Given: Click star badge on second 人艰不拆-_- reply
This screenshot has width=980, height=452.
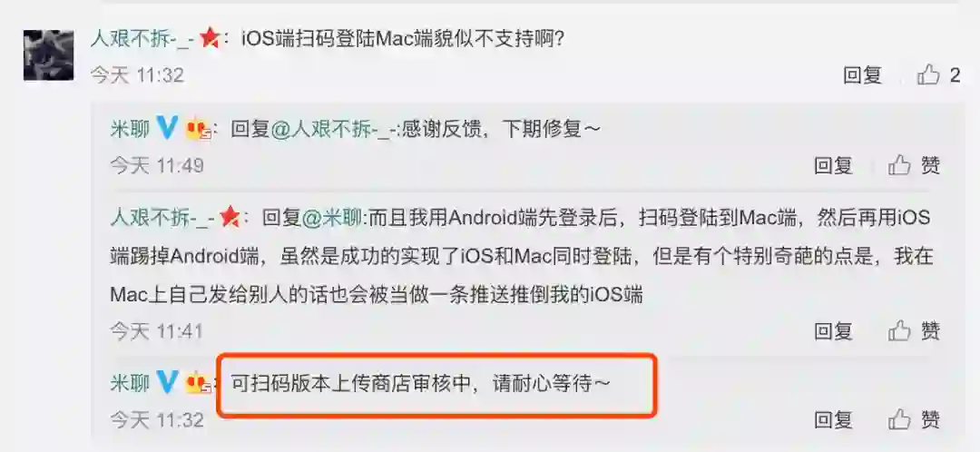Looking at the screenshot, I should (230, 218).
